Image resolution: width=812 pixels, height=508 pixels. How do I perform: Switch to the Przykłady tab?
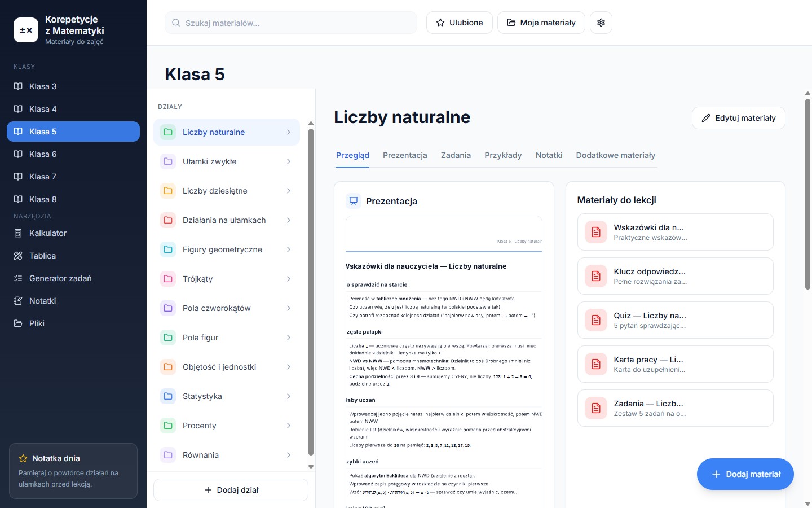click(503, 155)
